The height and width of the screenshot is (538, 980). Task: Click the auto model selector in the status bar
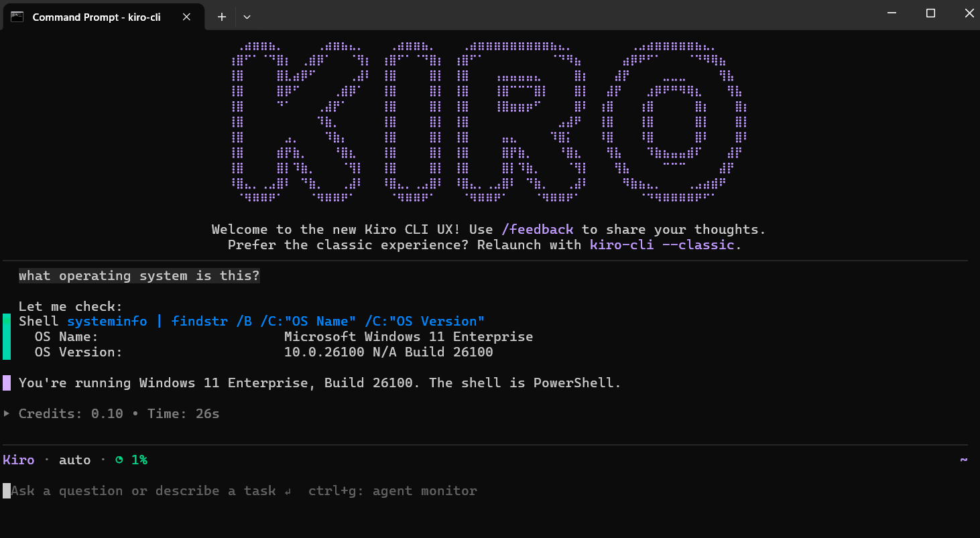tap(74, 460)
